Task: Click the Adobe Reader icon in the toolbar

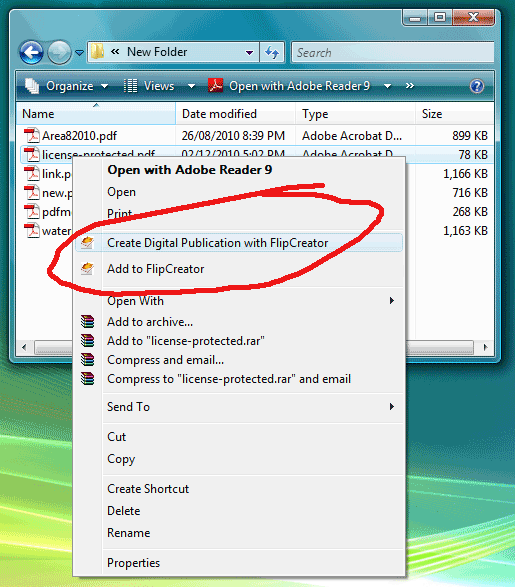Action: (x=215, y=86)
